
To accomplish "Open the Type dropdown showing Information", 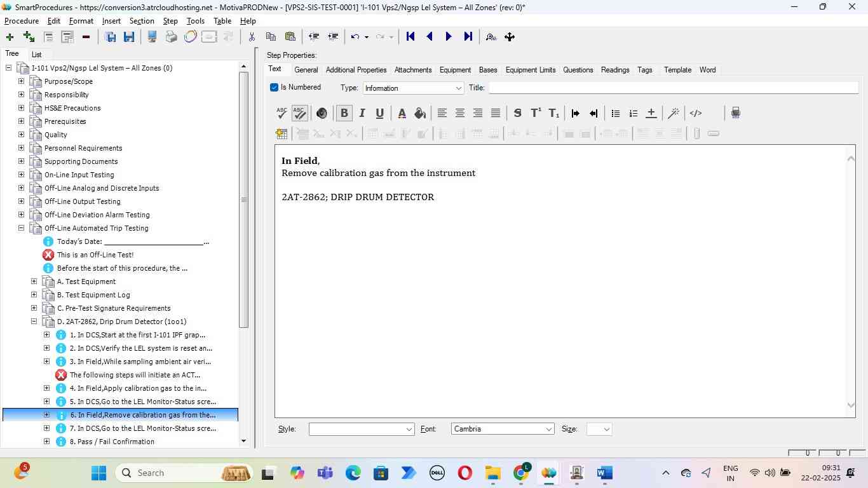I will tap(414, 88).
